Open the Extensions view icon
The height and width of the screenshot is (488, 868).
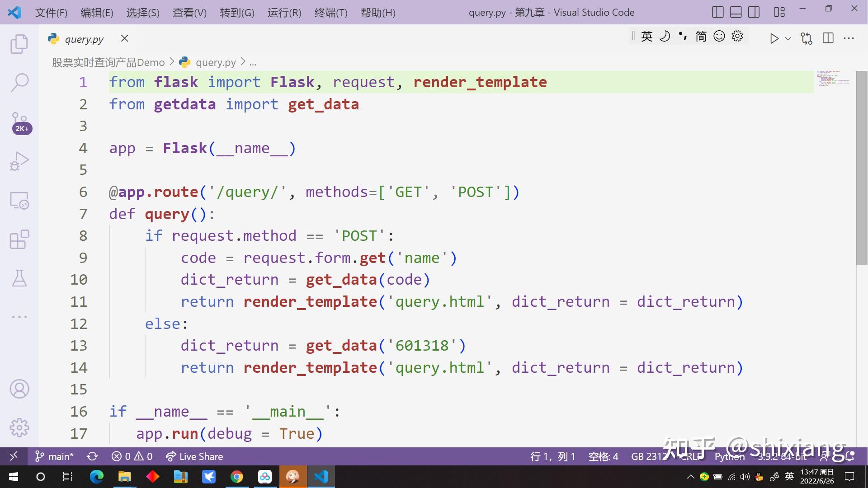[x=19, y=239]
